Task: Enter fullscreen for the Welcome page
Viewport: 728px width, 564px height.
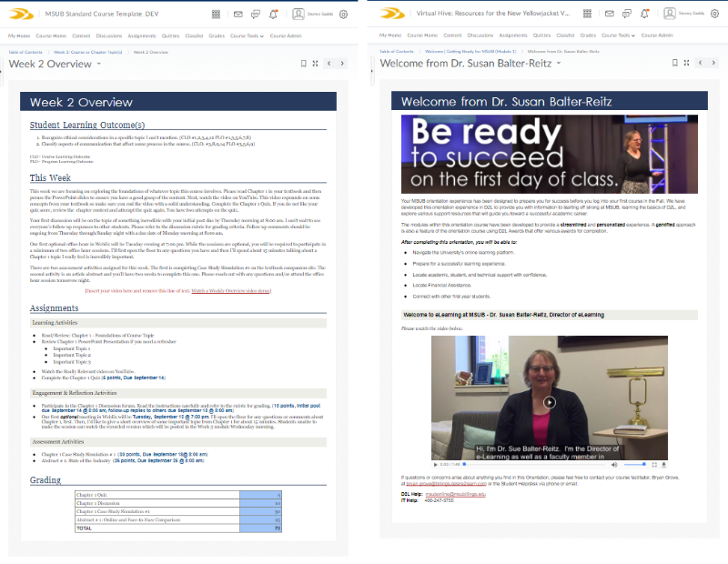Action: click(x=685, y=64)
